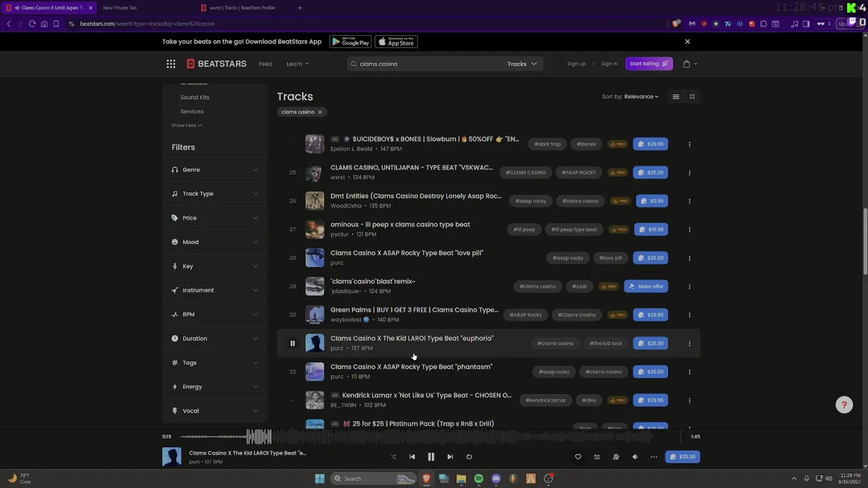
Task: Reload the page in browser toolbar
Action: (32, 24)
